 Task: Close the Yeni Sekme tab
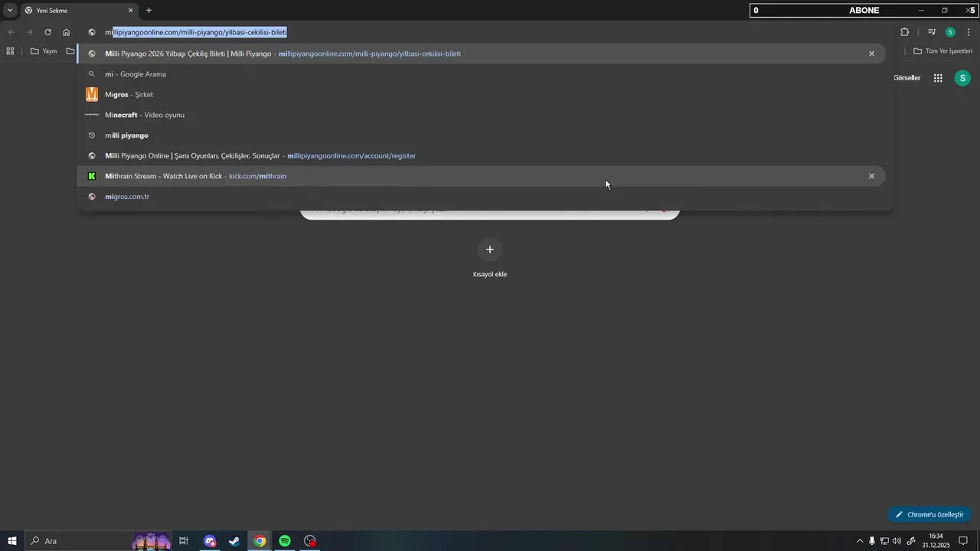click(130, 11)
